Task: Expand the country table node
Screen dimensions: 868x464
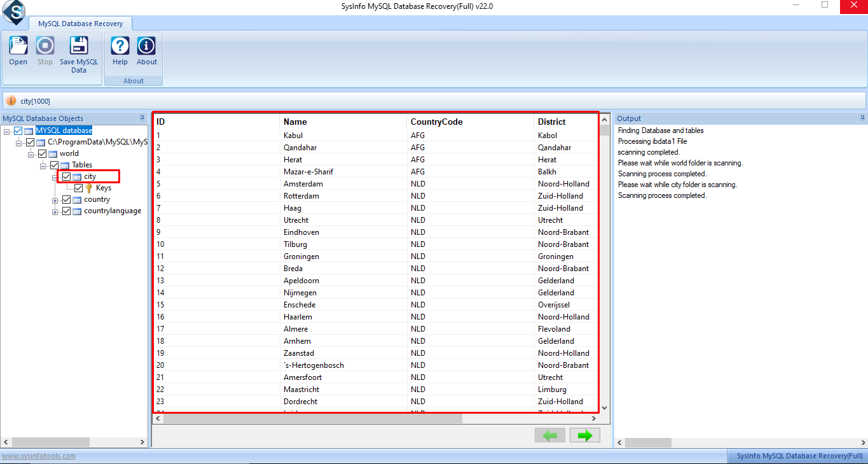Action: point(56,200)
